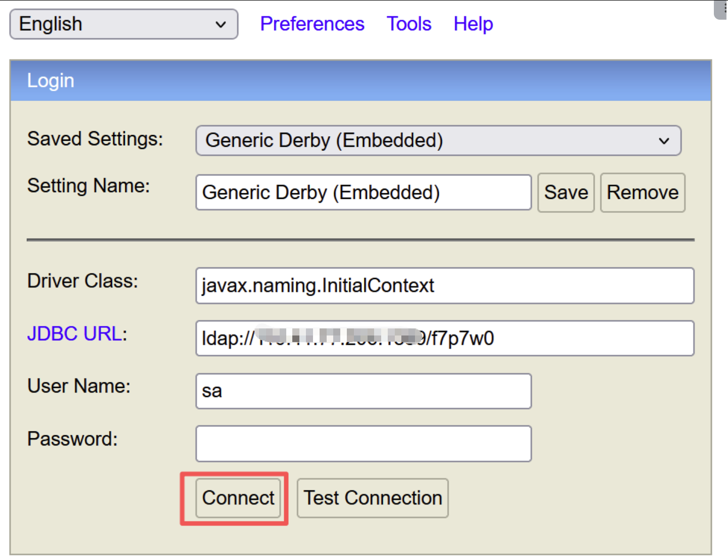This screenshot has width=728, height=560.
Task: Click the Driver Class label
Action: [83, 281]
